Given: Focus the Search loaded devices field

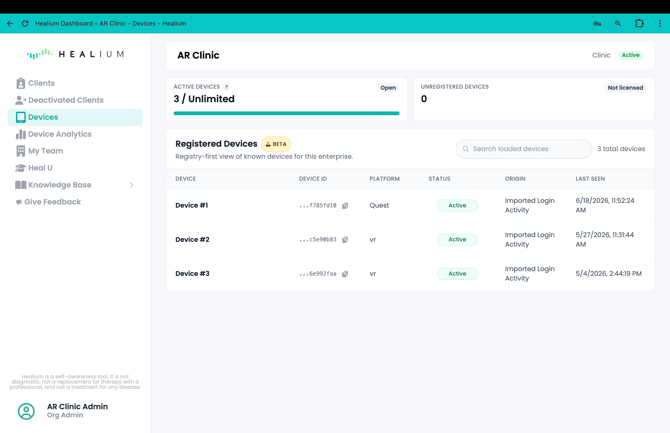Looking at the screenshot, I should pos(523,149).
